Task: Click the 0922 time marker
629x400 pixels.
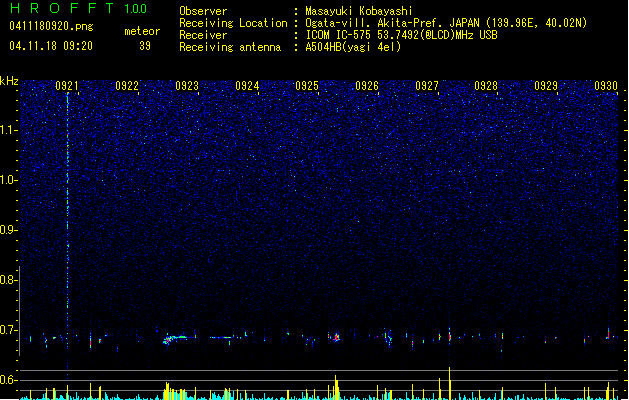Action: click(127, 86)
